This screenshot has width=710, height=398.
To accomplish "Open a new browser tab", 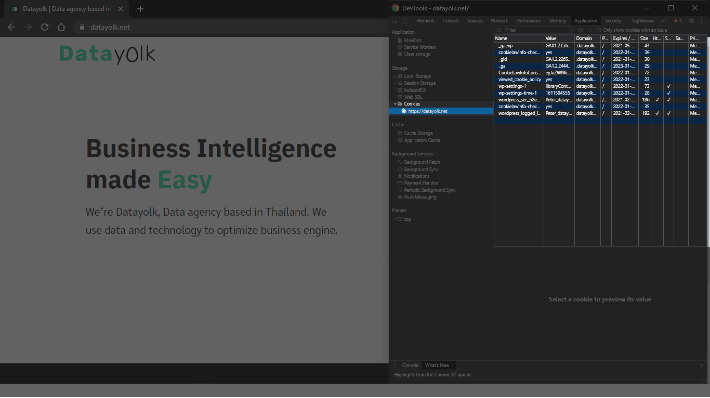I will click(140, 9).
